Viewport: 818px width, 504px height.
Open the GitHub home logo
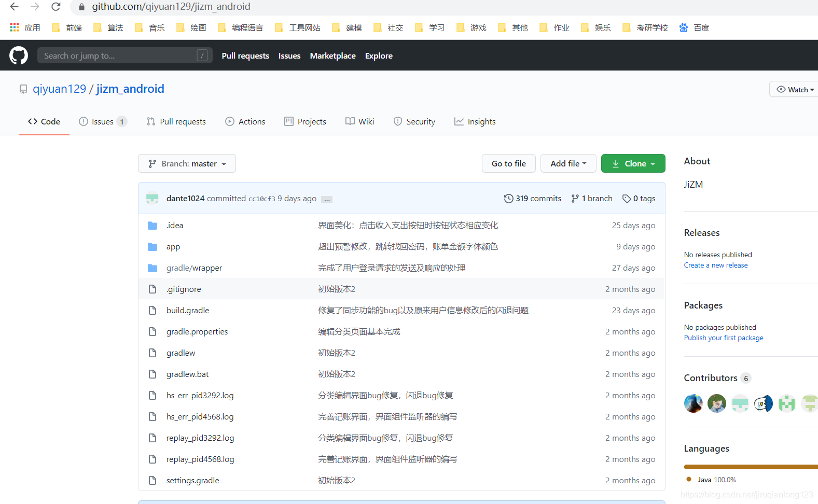click(19, 55)
